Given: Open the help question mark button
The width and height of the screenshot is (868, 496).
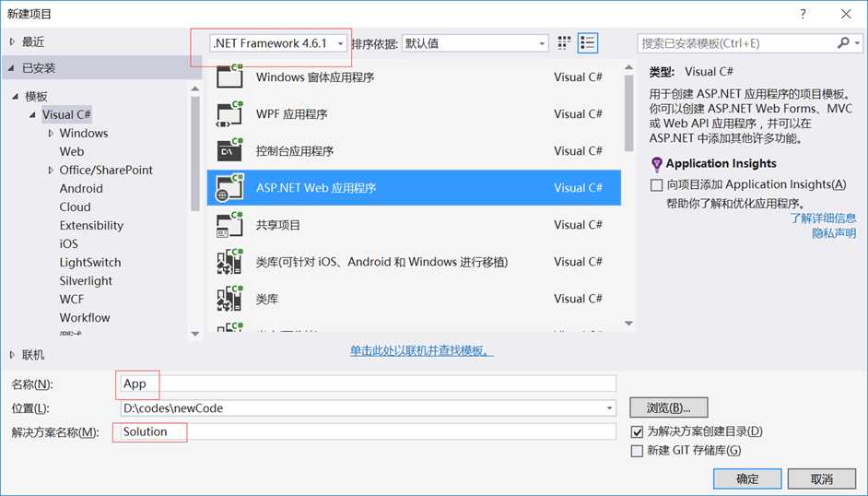Looking at the screenshot, I should [x=803, y=15].
